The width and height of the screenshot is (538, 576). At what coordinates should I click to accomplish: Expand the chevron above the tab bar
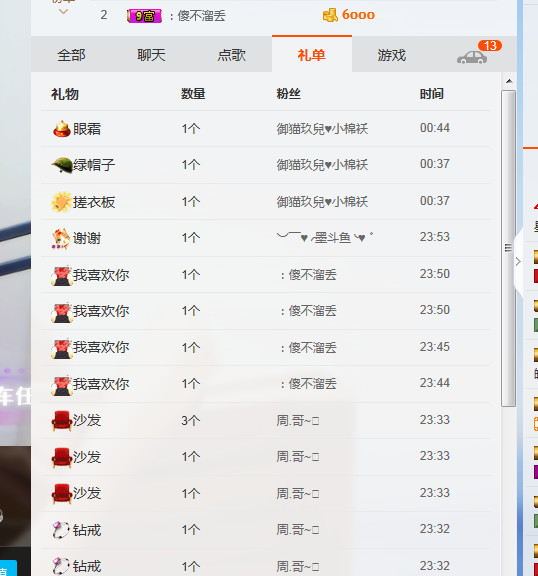(x=64, y=12)
